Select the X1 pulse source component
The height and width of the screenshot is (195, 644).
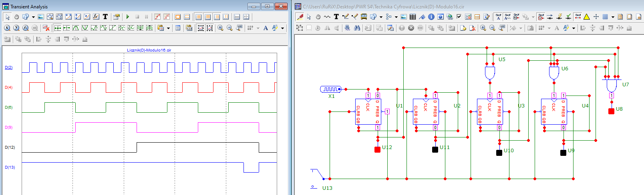(331, 89)
